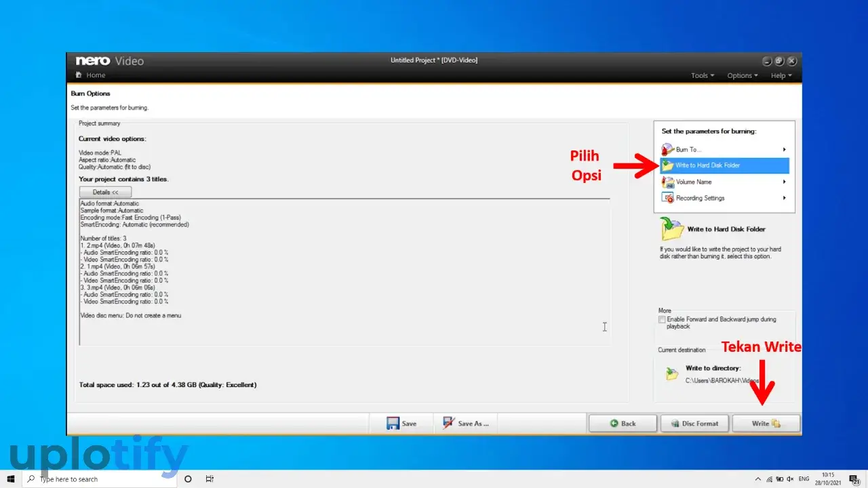Click the '3. 3.mp4' title line

tap(118, 287)
